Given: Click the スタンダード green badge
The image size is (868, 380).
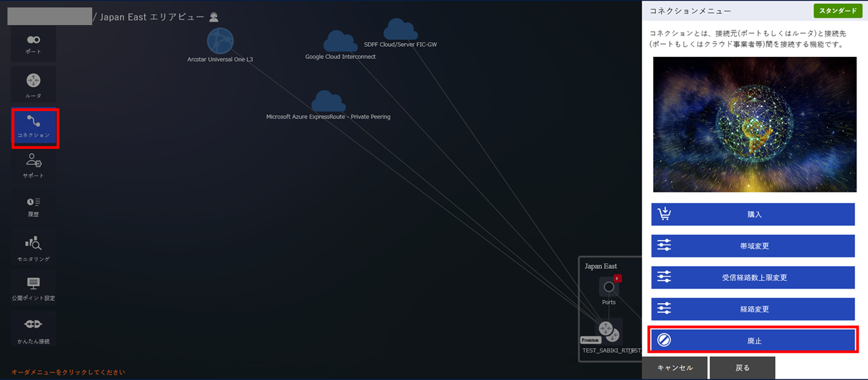Looking at the screenshot, I should (x=839, y=11).
